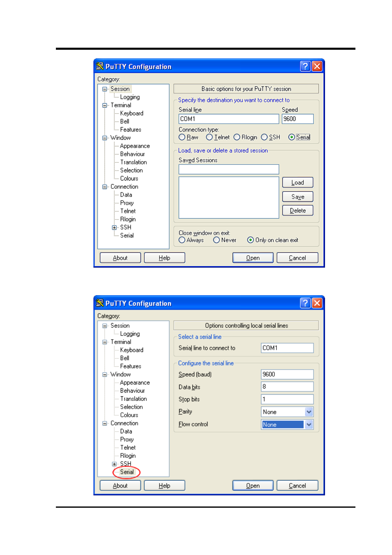
Task: Collapse the Session node in the top window tree
Action: click(x=105, y=89)
